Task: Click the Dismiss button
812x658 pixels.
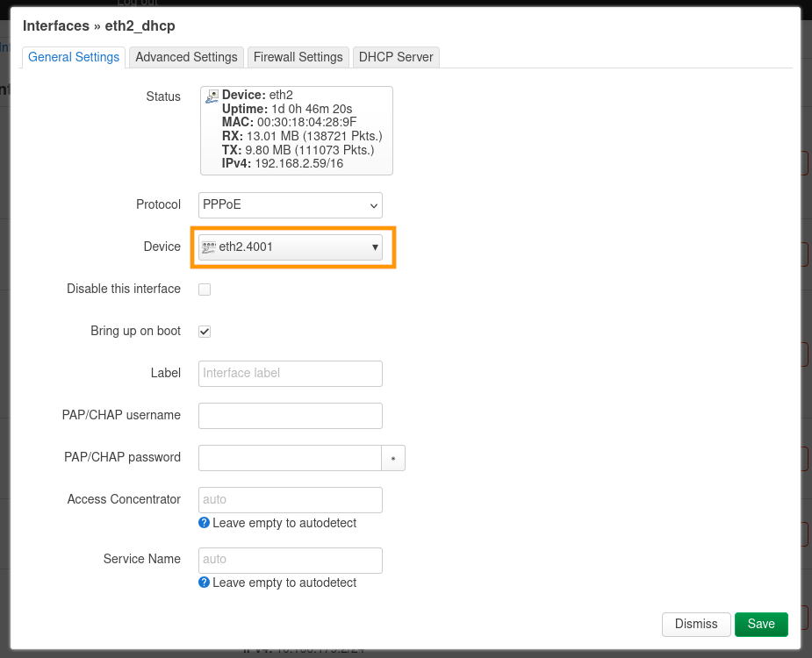Action: click(696, 624)
